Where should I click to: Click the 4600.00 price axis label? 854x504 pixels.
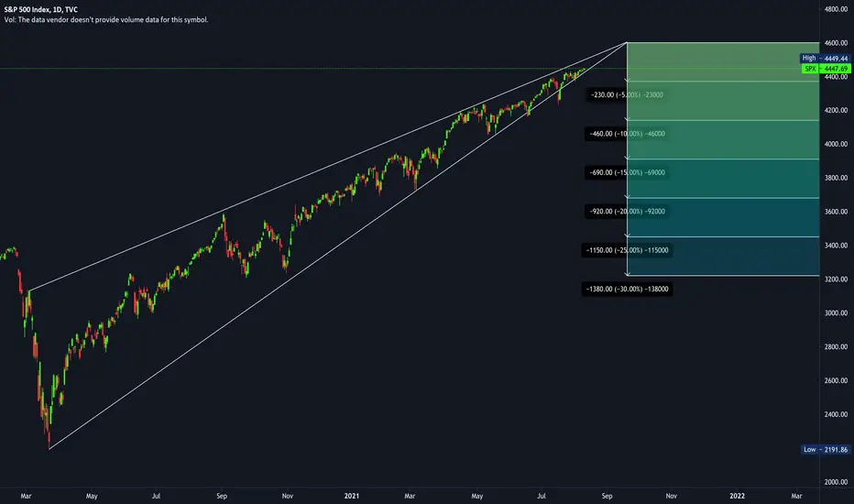(x=836, y=42)
